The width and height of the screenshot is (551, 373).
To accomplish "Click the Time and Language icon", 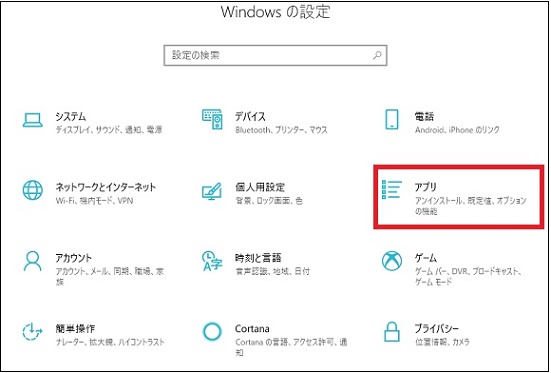I will [x=212, y=261].
